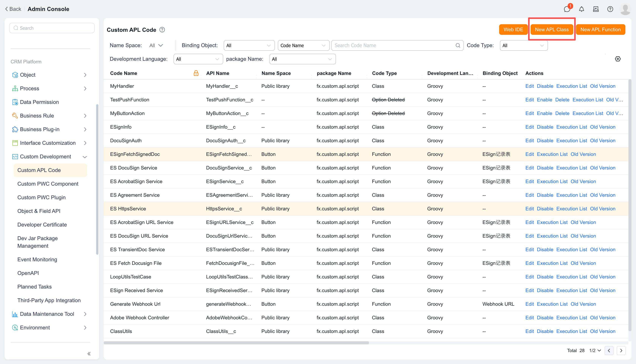Click the notification bell icon
Image resolution: width=636 pixels, height=364 pixels.
click(x=581, y=9)
